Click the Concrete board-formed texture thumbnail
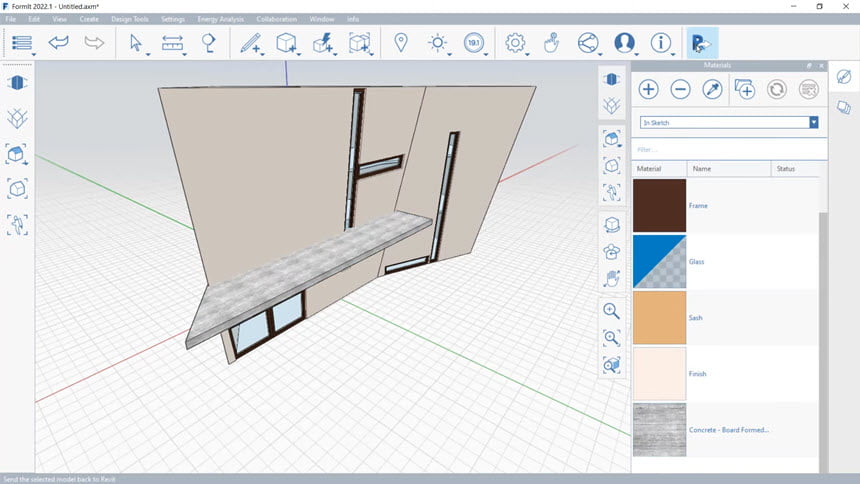860x484 pixels. pos(659,430)
